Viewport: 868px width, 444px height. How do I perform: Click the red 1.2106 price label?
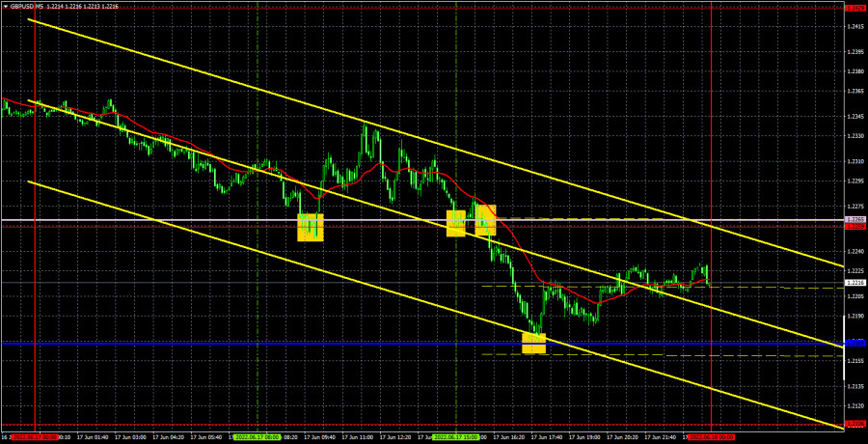click(x=855, y=425)
